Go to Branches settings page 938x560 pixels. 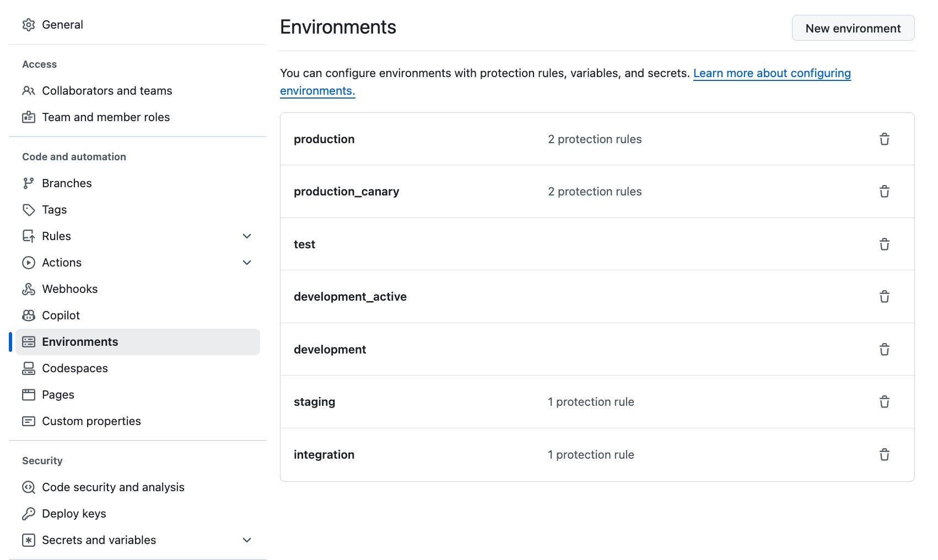point(67,183)
